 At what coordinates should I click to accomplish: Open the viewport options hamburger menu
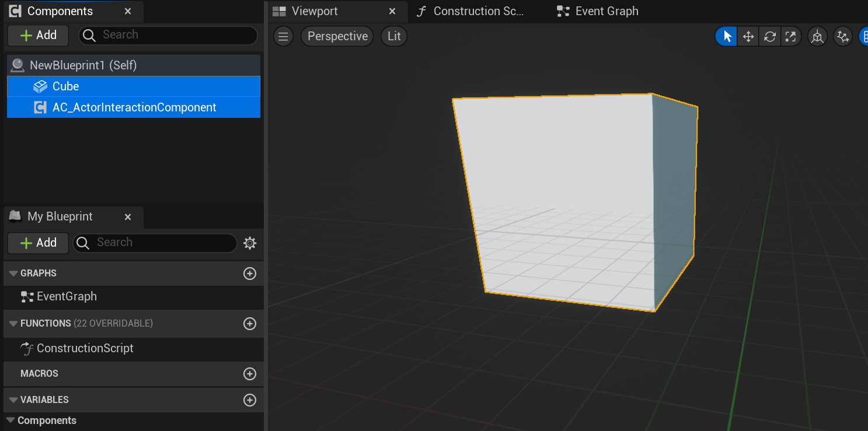coord(283,36)
